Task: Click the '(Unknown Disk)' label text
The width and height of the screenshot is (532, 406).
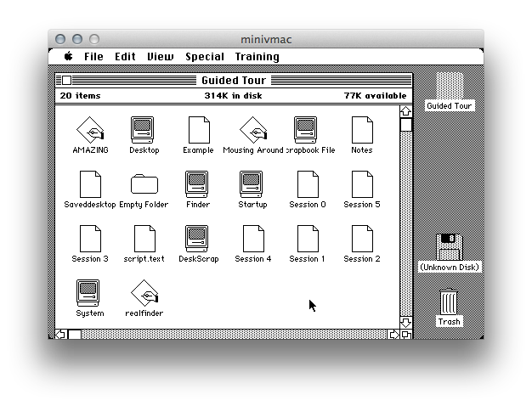Action: 450,268
